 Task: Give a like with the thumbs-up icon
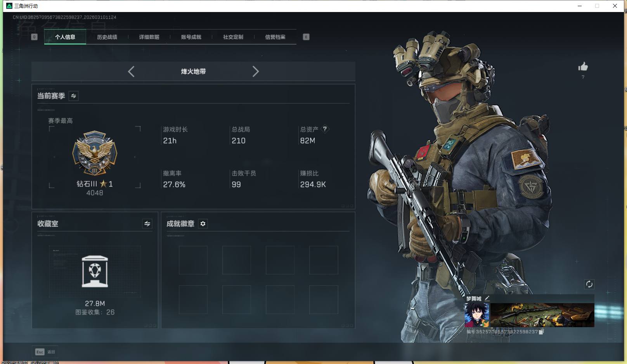pos(583,67)
